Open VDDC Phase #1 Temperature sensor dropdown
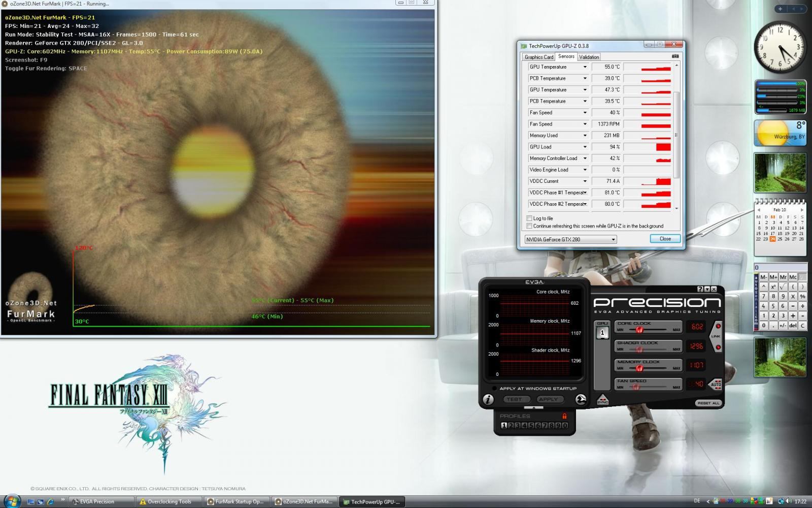Screen dimensions: 812x508 pyautogui.click(x=585, y=193)
